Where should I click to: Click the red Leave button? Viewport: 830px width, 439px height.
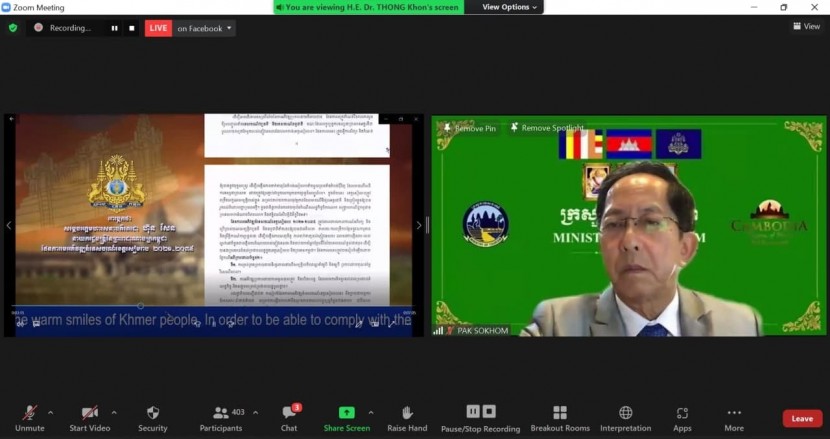pos(801,418)
